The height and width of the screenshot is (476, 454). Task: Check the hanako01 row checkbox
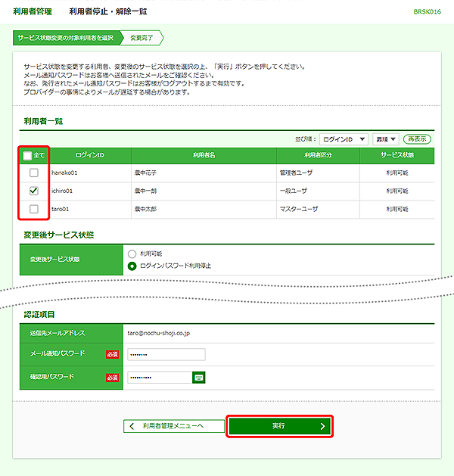[x=34, y=173]
